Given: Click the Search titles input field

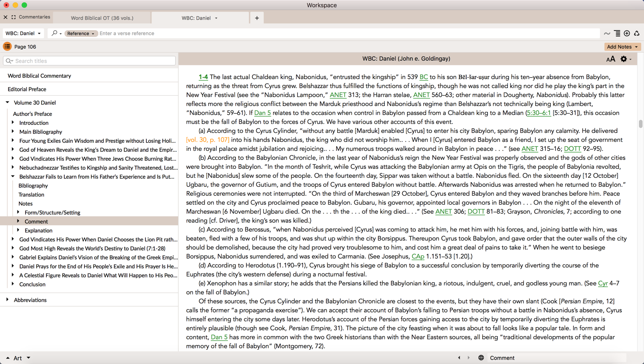Looking at the screenshot, I should tap(89, 61).
